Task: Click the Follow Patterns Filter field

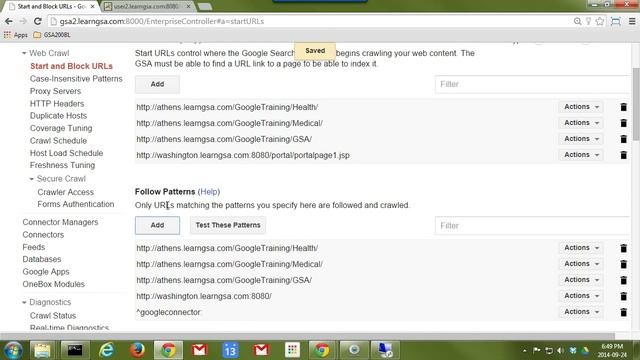Action: tap(533, 226)
